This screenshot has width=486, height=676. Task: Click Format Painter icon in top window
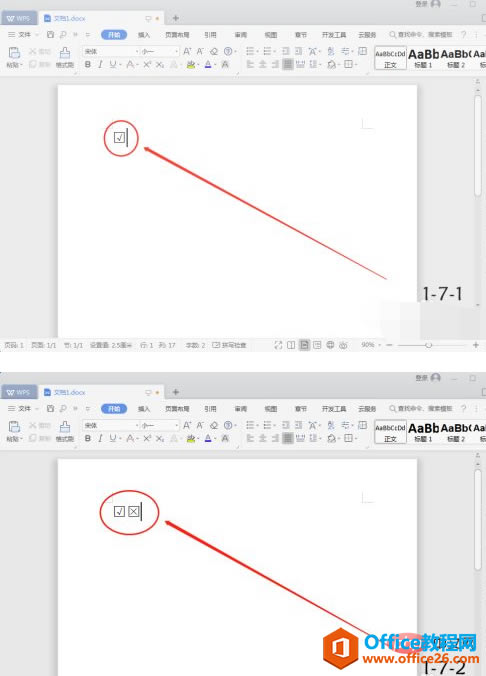(x=65, y=53)
